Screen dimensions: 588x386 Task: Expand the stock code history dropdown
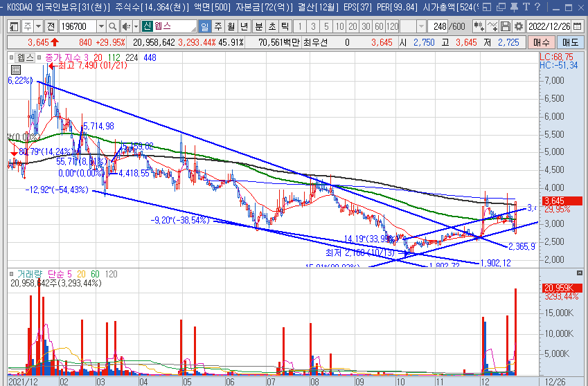pyautogui.click(x=101, y=26)
